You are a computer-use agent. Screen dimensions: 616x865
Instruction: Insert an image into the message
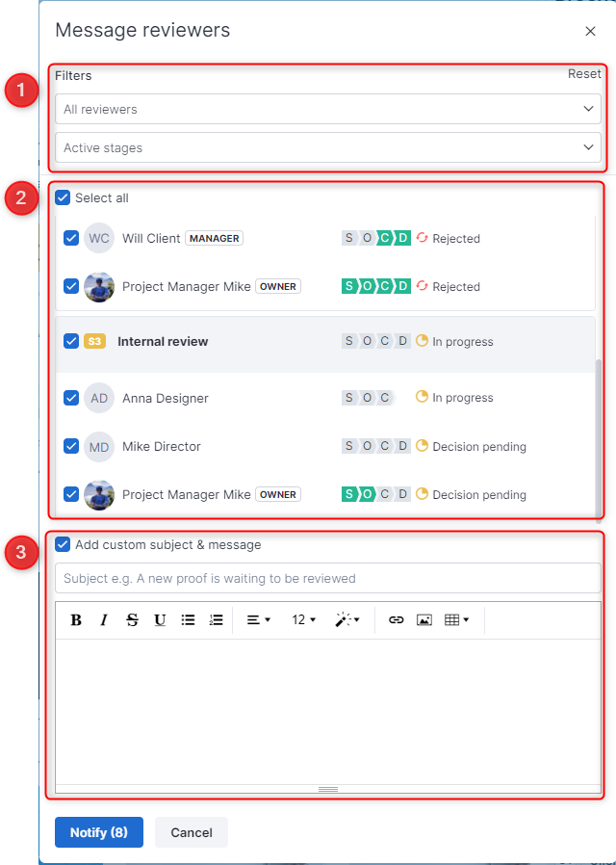(423, 620)
